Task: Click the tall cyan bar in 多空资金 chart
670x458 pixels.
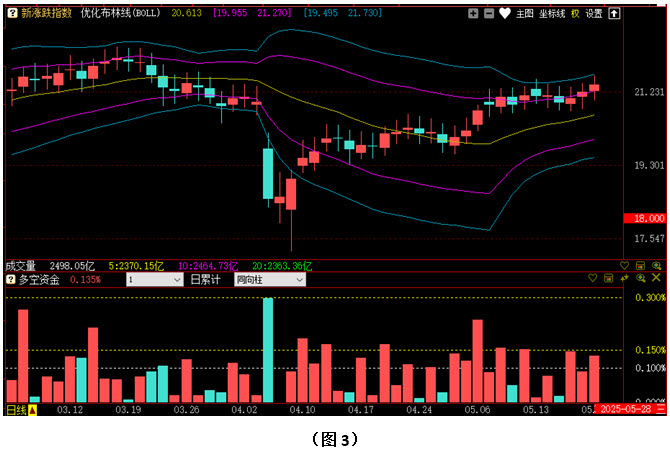Action: (x=268, y=350)
